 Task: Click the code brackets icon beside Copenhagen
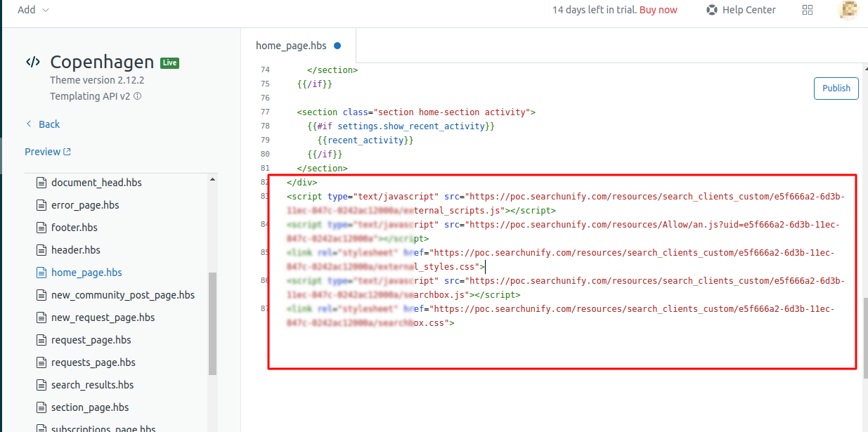click(33, 62)
